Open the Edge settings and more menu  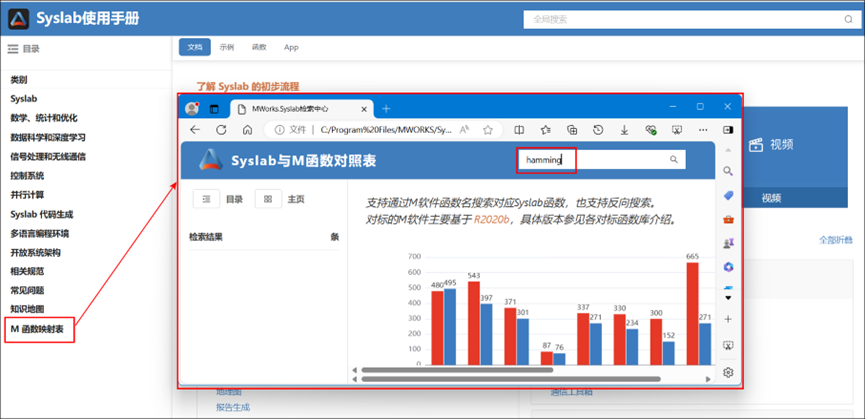tap(703, 130)
